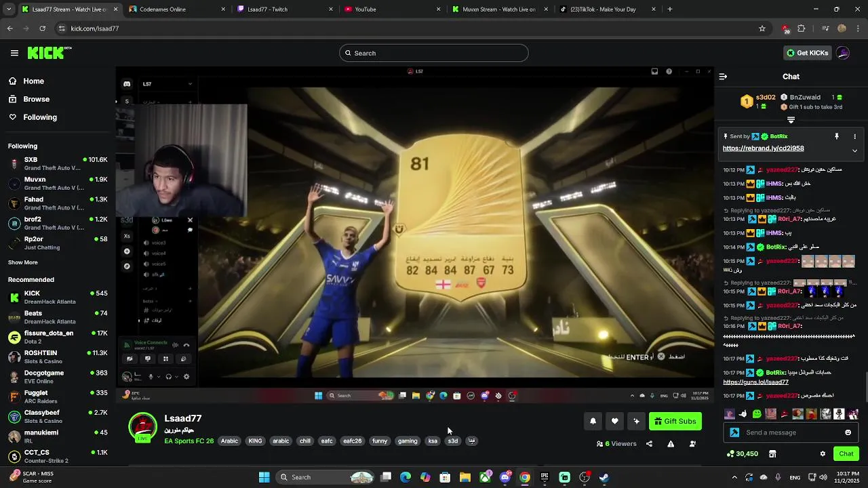Open Rp2or Just Chatting channel
The height and width of the screenshot is (488, 868).
[58, 243]
